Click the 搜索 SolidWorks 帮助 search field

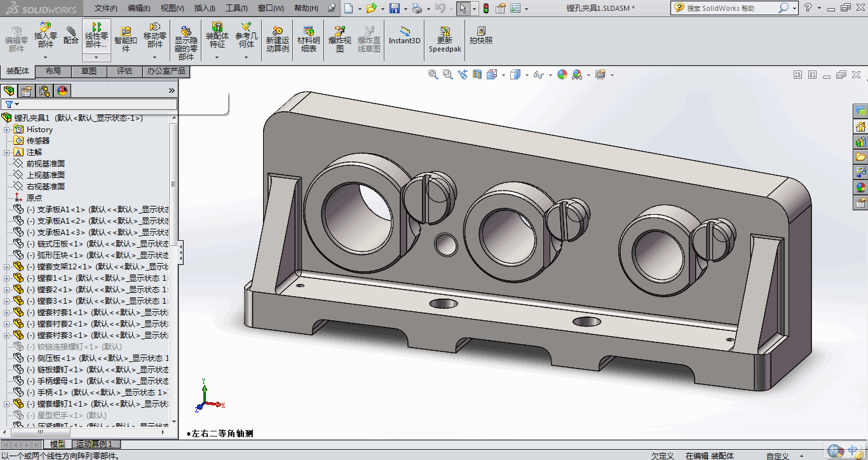(x=731, y=8)
